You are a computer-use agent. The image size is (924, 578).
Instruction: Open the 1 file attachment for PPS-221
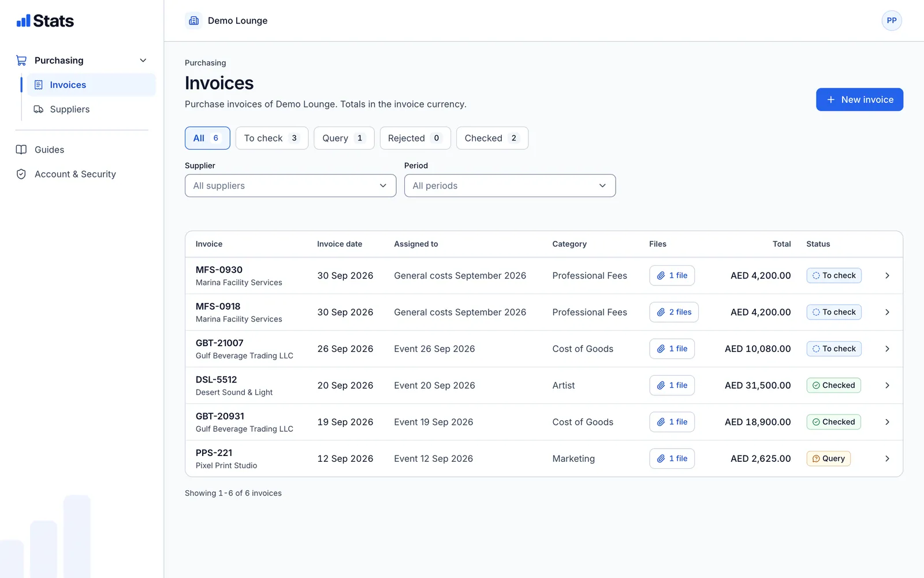672,458
